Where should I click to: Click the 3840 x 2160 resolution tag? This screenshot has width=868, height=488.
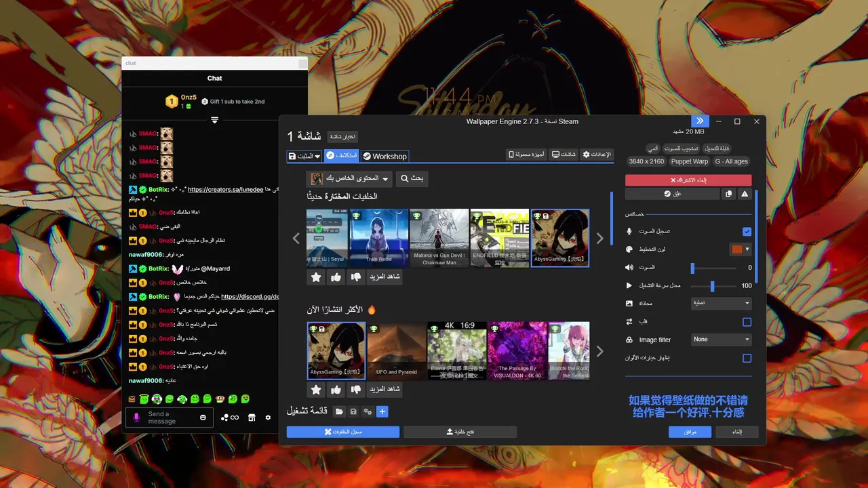(646, 161)
